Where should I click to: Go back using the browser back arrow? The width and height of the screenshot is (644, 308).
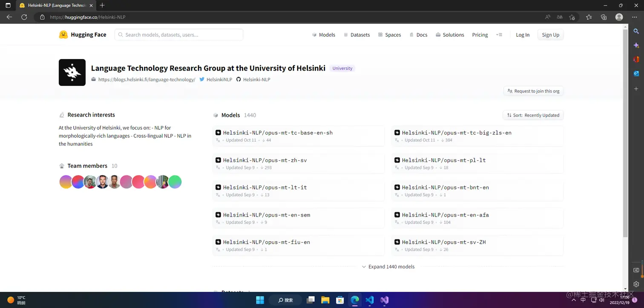(9, 17)
